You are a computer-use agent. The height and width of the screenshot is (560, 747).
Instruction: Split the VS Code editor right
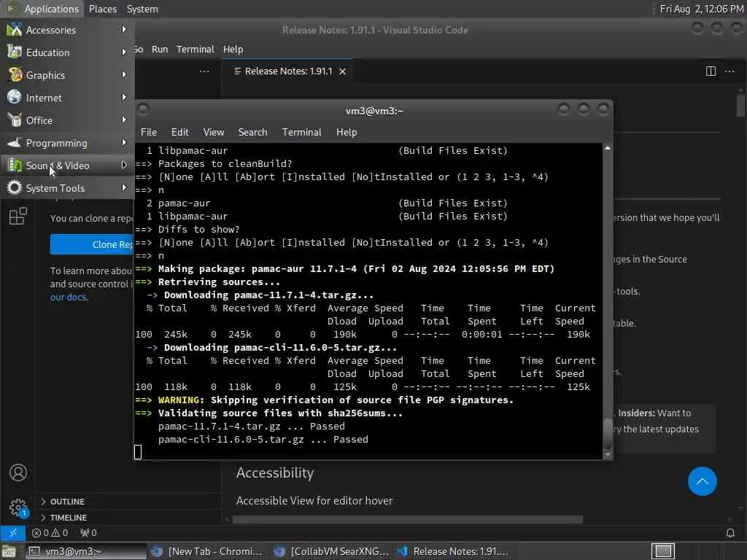[x=711, y=71]
